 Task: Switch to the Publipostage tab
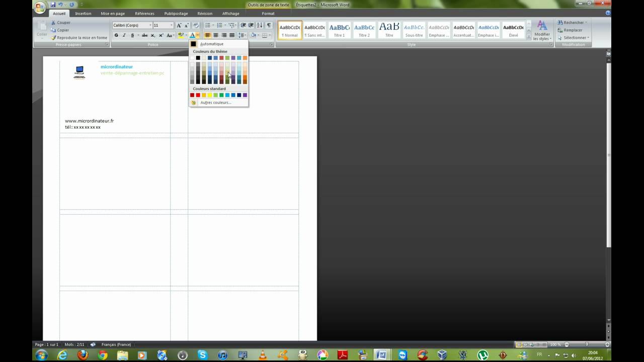pyautogui.click(x=176, y=14)
